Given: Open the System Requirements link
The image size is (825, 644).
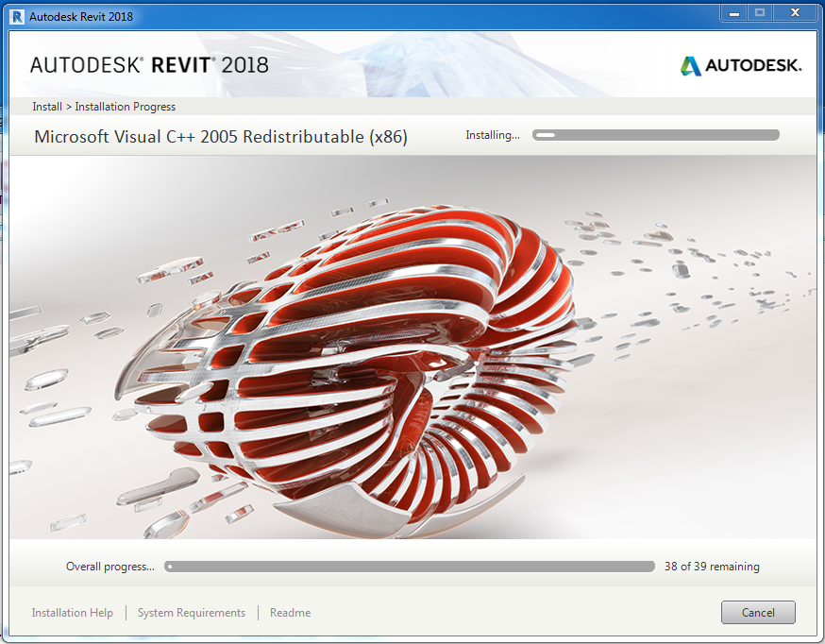Looking at the screenshot, I should click(x=192, y=613).
